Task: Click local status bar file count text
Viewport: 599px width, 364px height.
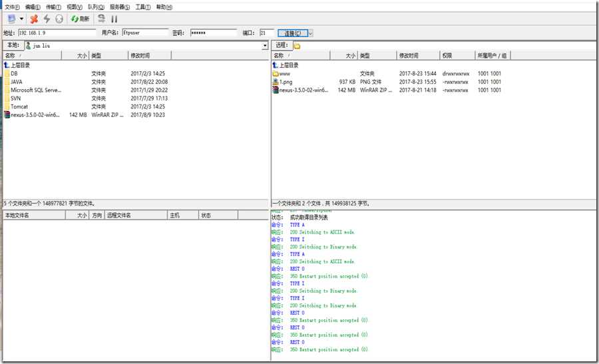Action: 49,204
